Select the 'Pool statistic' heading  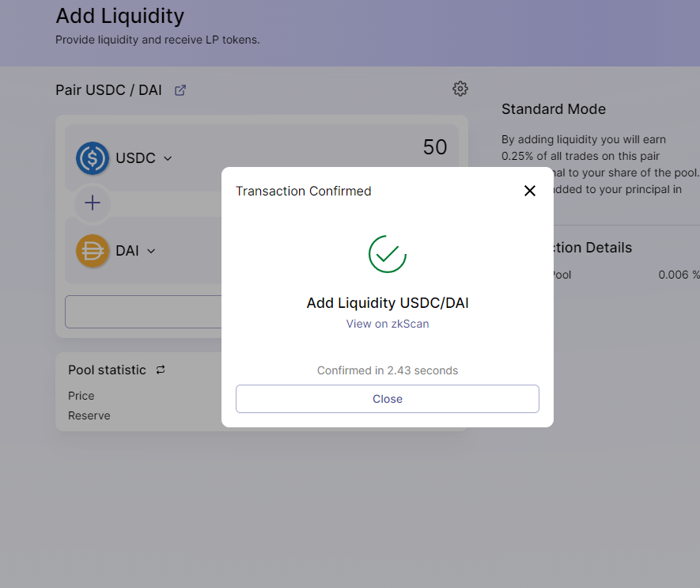[x=107, y=370]
